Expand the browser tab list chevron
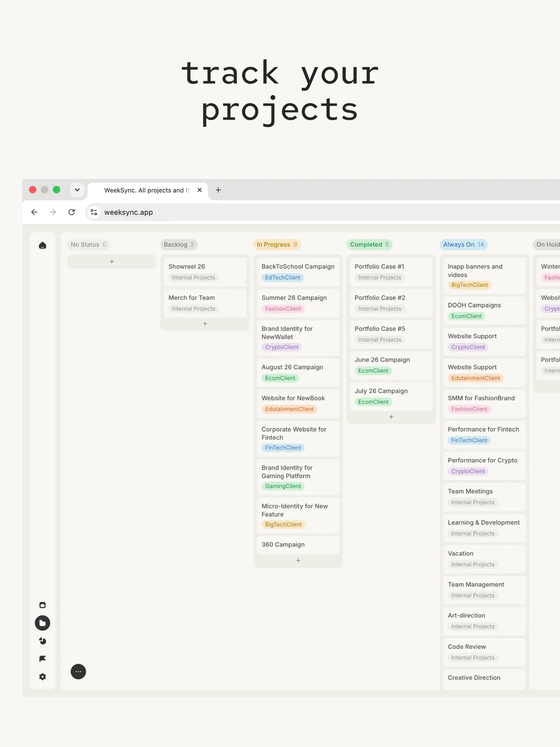 (x=77, y=190)
